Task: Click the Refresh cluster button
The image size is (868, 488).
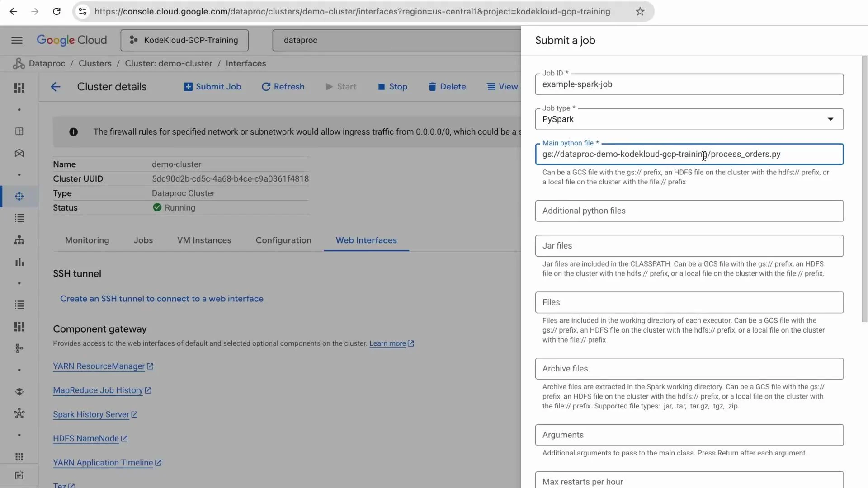Action: click(x=283, y=87)
